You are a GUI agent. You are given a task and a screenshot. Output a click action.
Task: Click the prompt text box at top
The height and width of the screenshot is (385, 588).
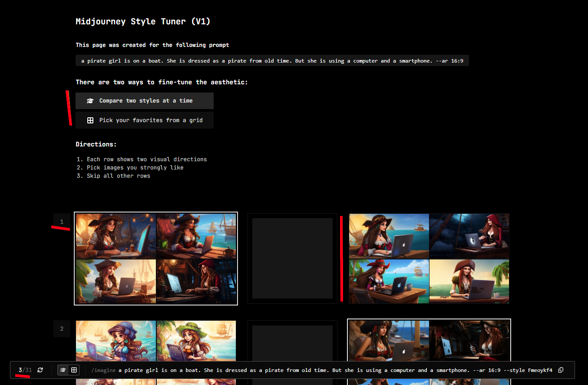click(x=272, y=61)
